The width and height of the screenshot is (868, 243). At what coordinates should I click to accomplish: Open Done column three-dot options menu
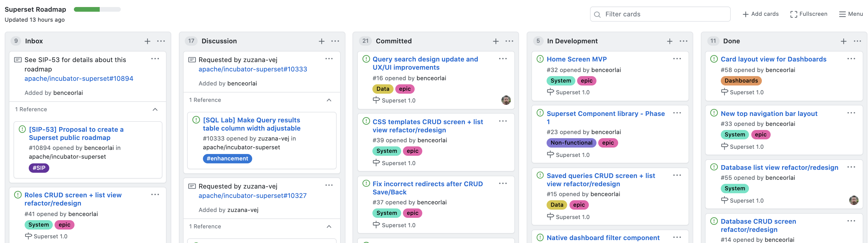coord(857,41)
